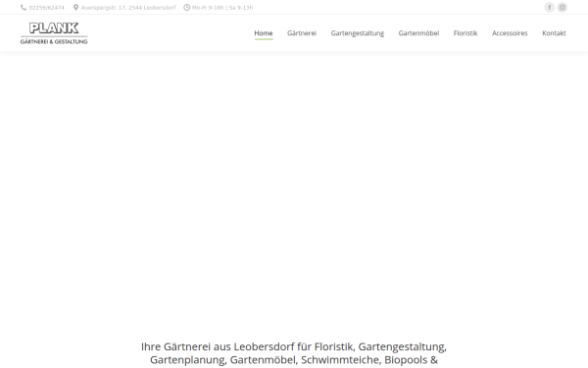Click the location pin icon
588x368 pixels.
click(x=75, y=7)
